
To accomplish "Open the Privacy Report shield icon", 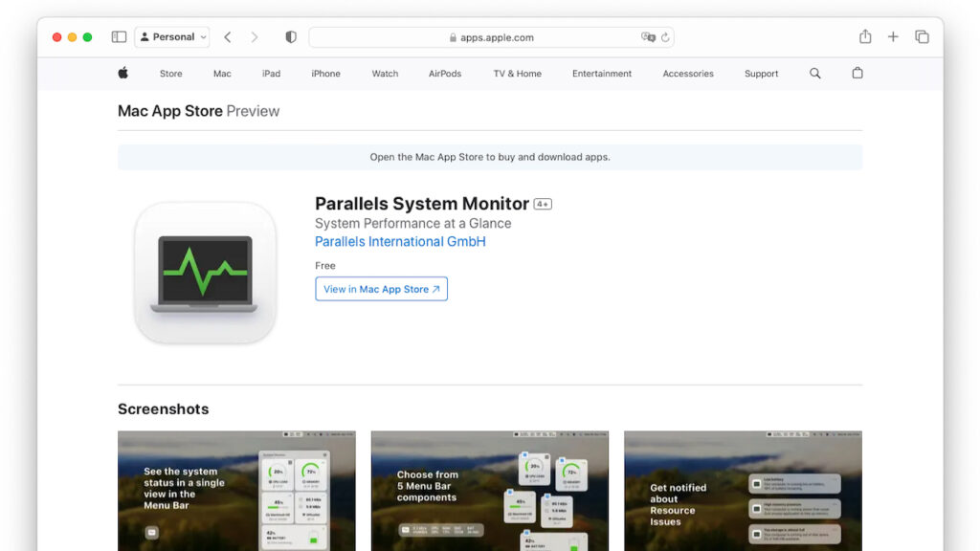I will (290, 36).
